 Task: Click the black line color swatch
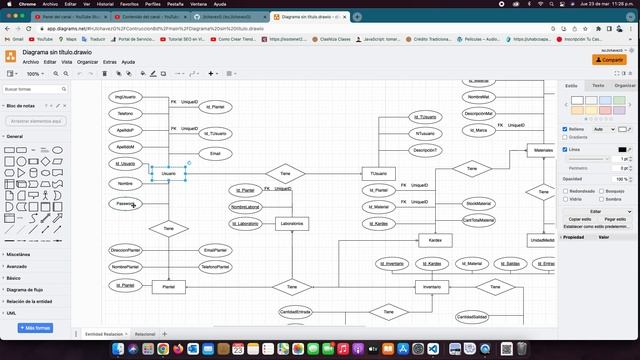coord(622,150)
